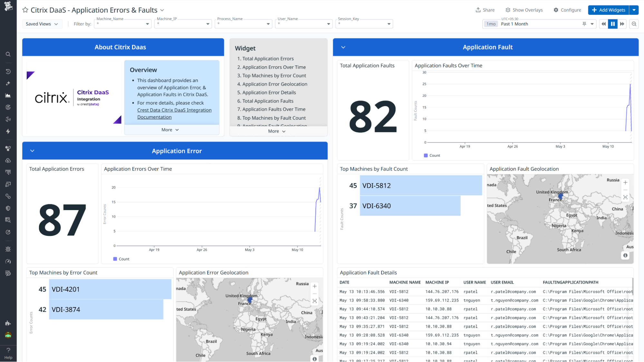This screenshot has height=362, width=644.
Task: Click the user avatar in the sidebar
Action: click(8, 335)
